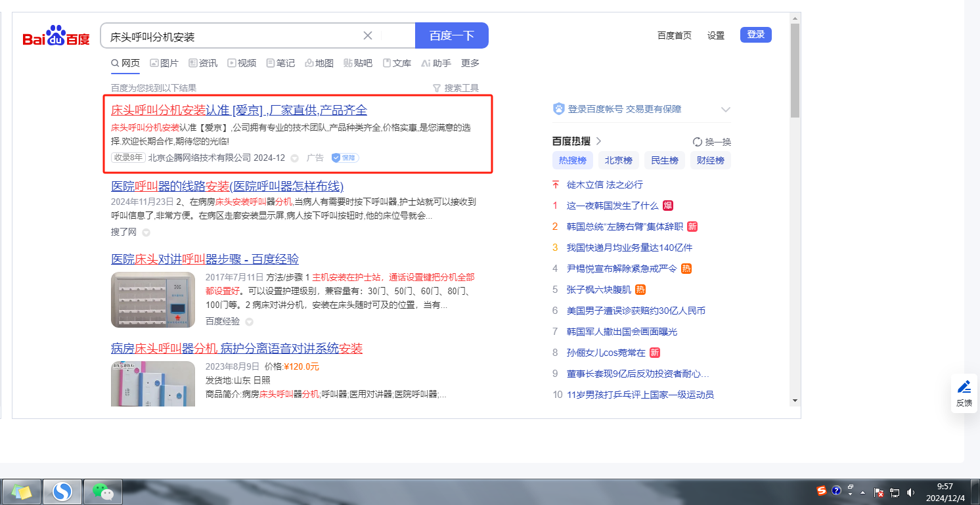Switch to the 图片 search tab

pos(164,63)
